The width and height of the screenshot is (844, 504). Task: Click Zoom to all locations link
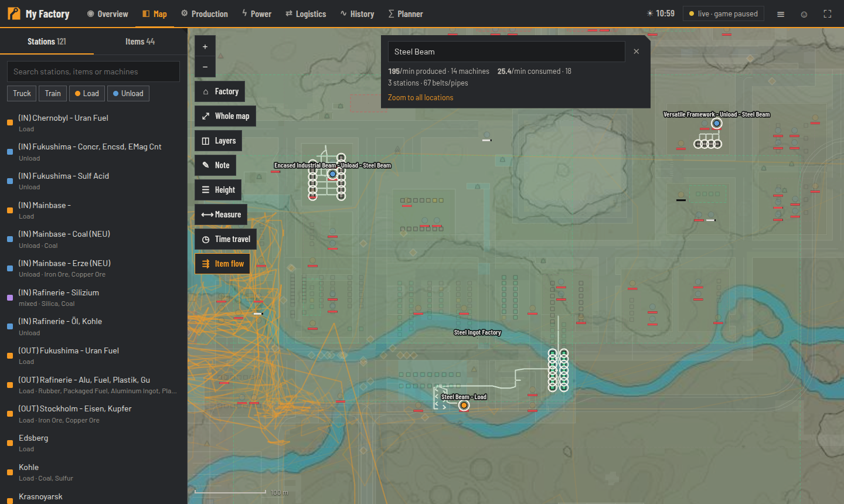click(421, 98)
